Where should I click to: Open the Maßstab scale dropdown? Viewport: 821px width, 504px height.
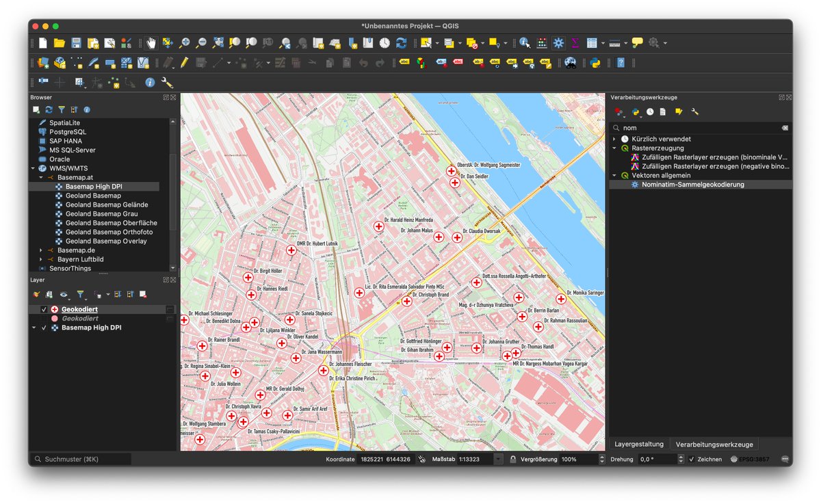499,459
